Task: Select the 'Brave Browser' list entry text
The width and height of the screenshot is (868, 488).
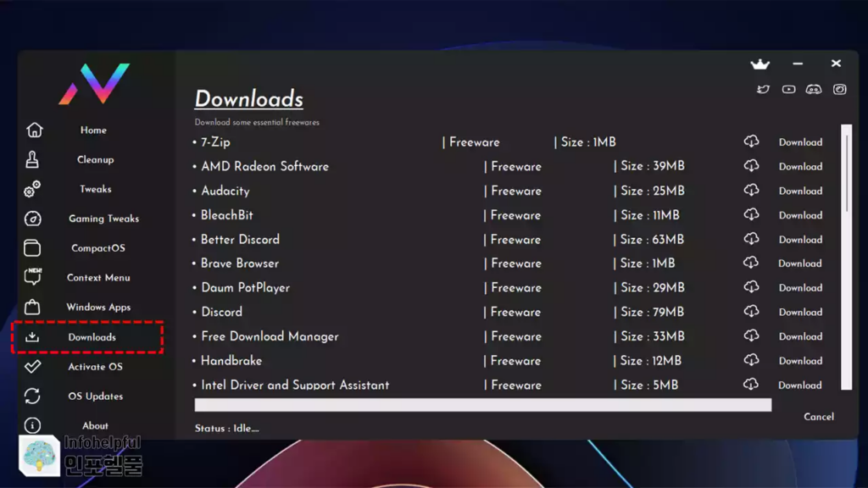Action: tap(240, 263)
